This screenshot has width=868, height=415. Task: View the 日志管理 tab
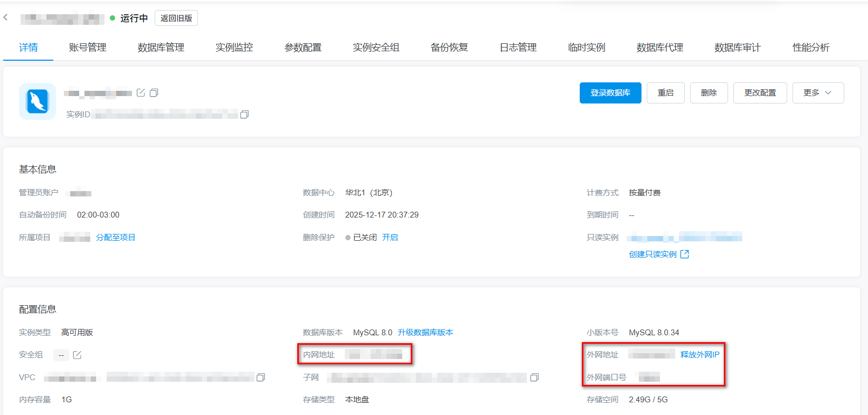click(x=518, y=48)
